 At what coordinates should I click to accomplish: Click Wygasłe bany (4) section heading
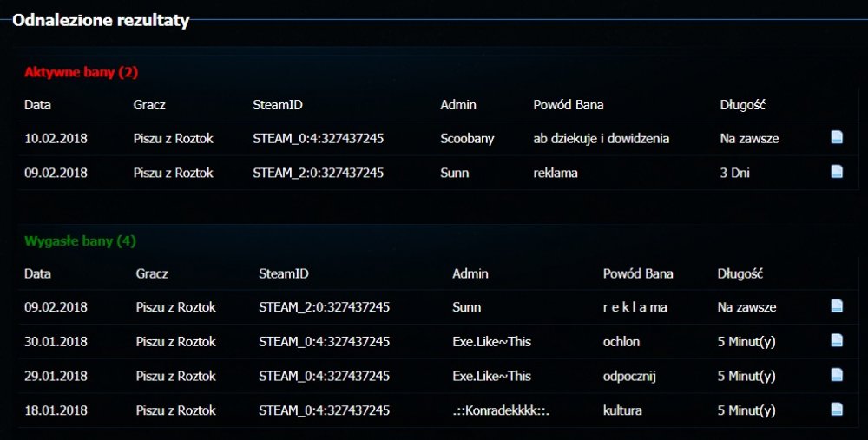click(x=80, y=240)
